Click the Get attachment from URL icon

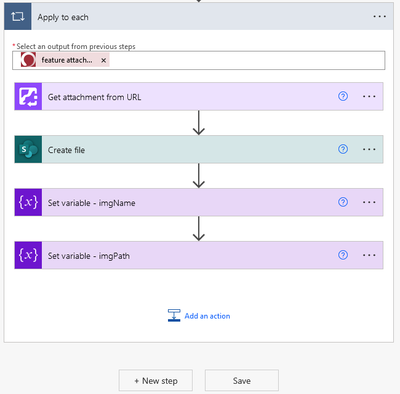point(28,97)
